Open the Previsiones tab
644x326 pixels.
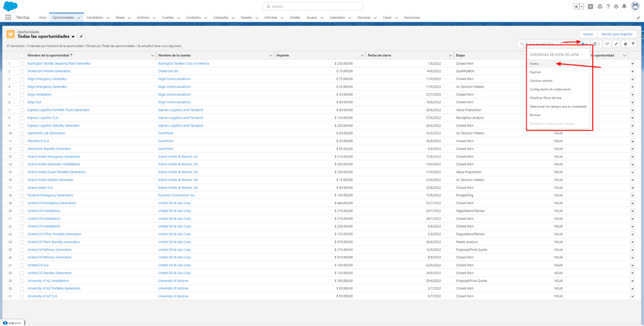click(x=412, y=18)
